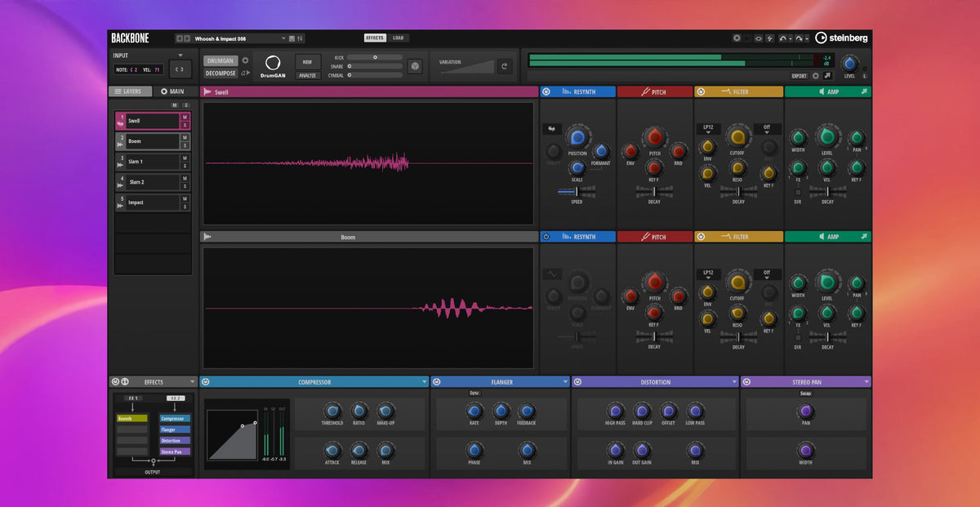Load the next preset with the right arrow
This screenshot has width=980, height=507.
(187, 38)
